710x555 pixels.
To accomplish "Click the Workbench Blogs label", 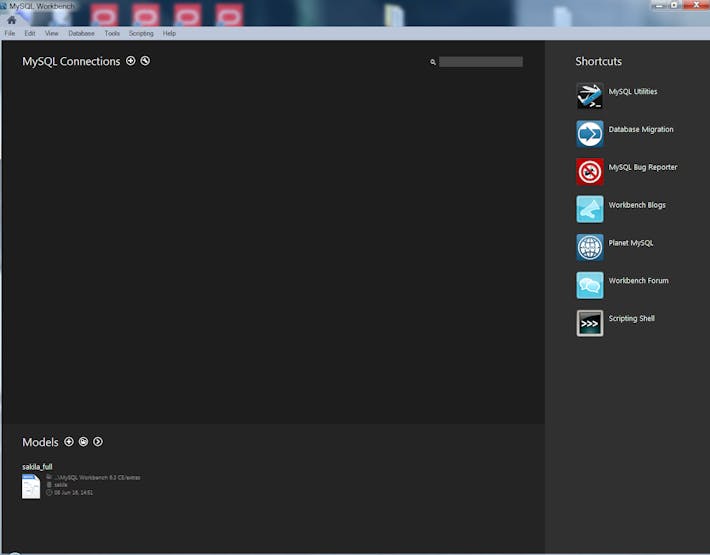I will (637, 205).
